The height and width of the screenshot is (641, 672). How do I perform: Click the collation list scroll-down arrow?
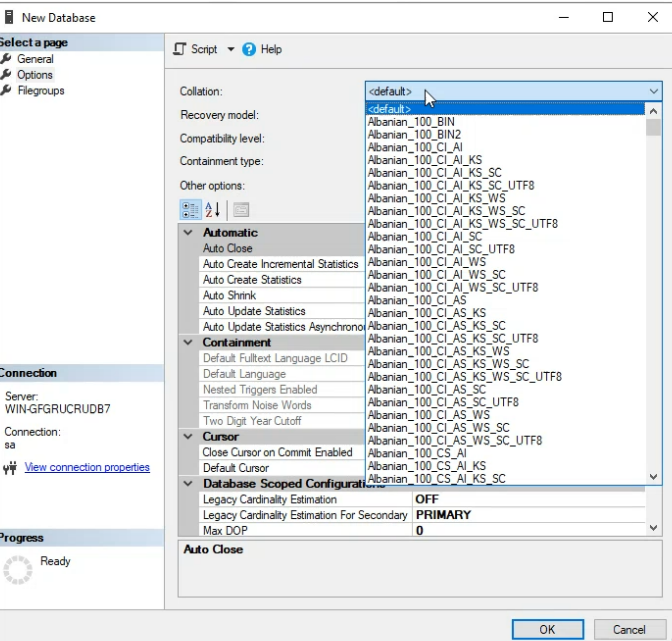click(653, 476)
